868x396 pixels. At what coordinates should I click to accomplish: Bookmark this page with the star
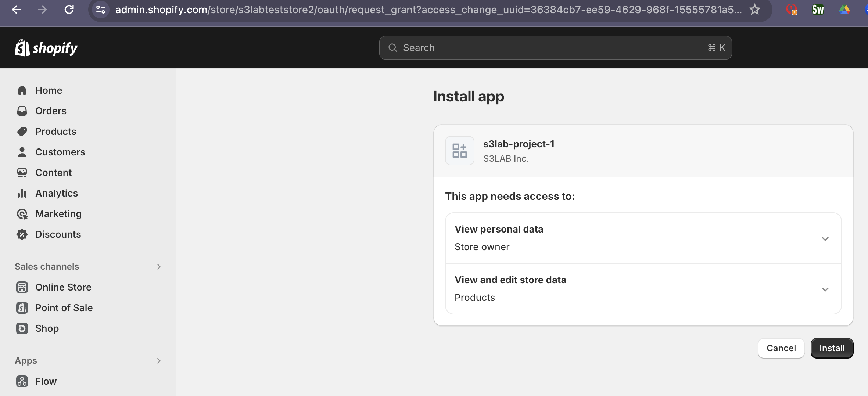(755, 10)
